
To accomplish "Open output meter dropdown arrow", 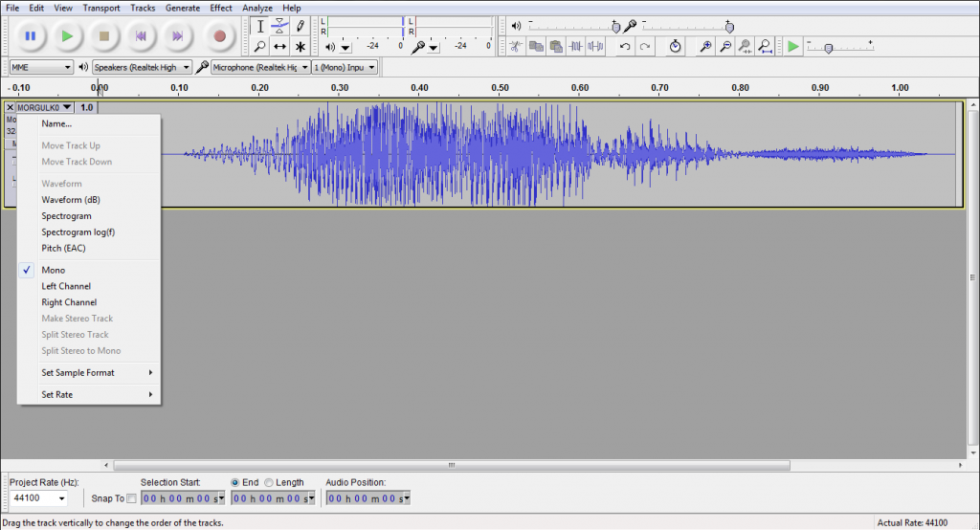I will (x=345, y=48).
